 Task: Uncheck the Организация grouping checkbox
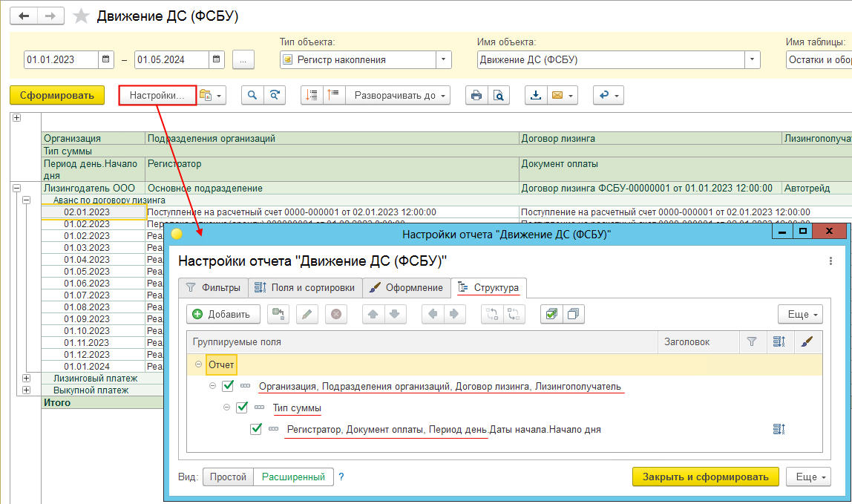click(x=228, y=386)
